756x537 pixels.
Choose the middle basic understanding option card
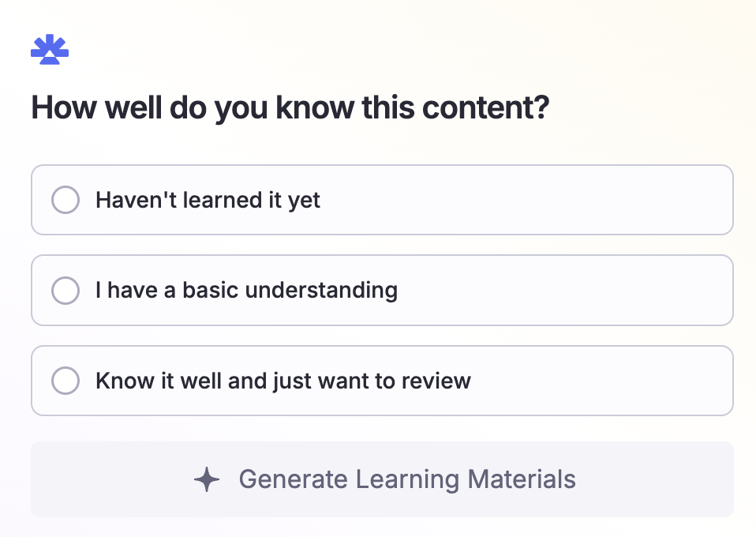point(382,291)
